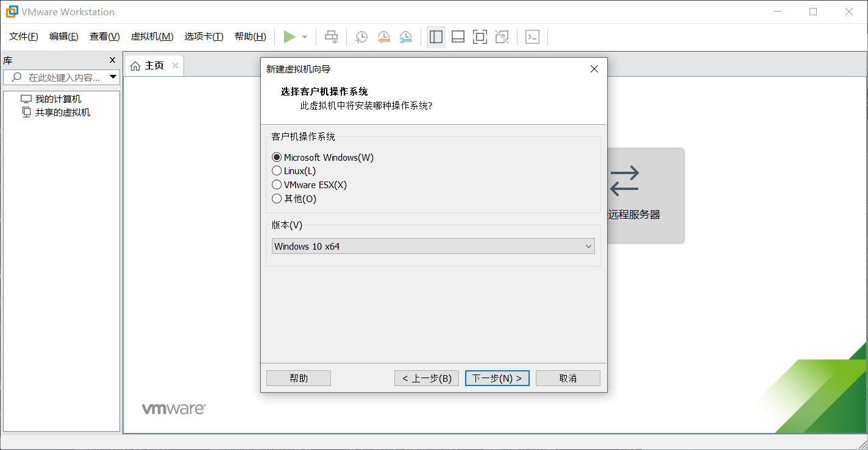Select the VMware ESX(X) radio button

coord(277,185)
